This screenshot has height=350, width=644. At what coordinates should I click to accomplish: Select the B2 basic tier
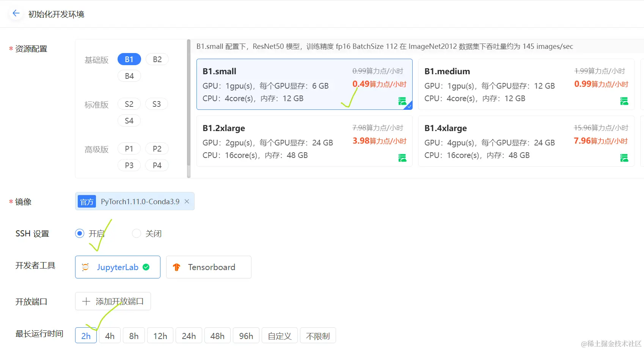157,59
